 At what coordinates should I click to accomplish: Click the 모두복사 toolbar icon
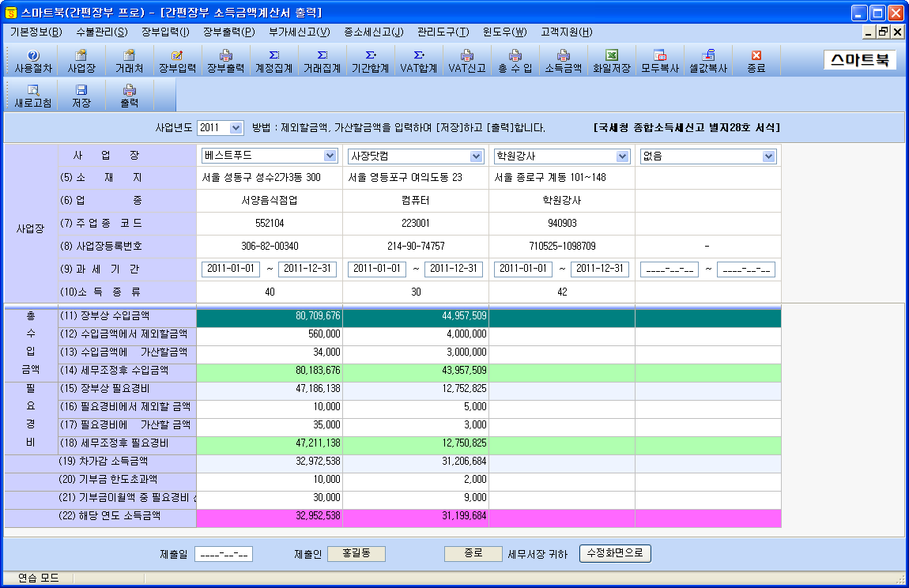659,61
